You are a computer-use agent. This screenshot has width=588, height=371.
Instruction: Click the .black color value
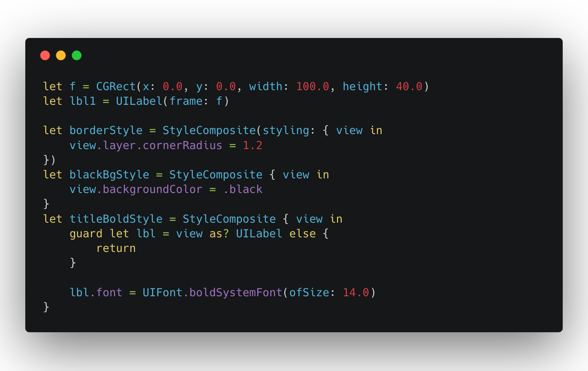(x=243, y=189)
